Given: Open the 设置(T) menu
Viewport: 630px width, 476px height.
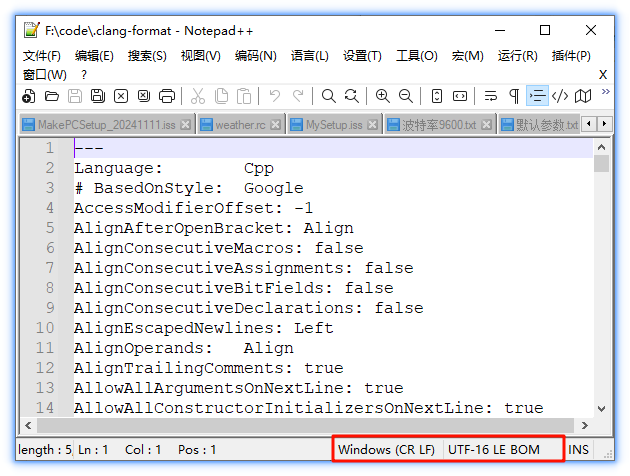Looking at the screenshot, I should (362, 56).
